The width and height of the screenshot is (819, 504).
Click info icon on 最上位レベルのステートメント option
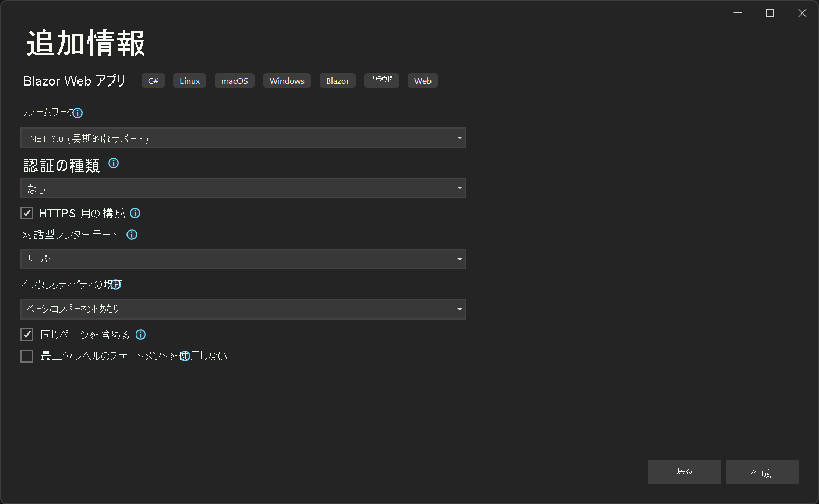185,356
